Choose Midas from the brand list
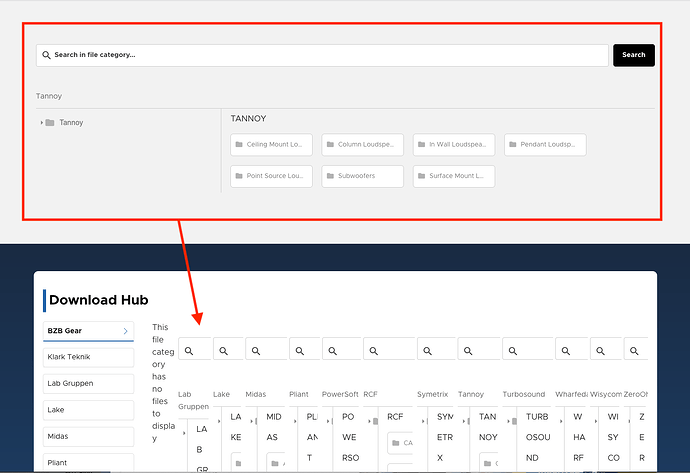This screenshot has height=473, width=690. (88, 437)
